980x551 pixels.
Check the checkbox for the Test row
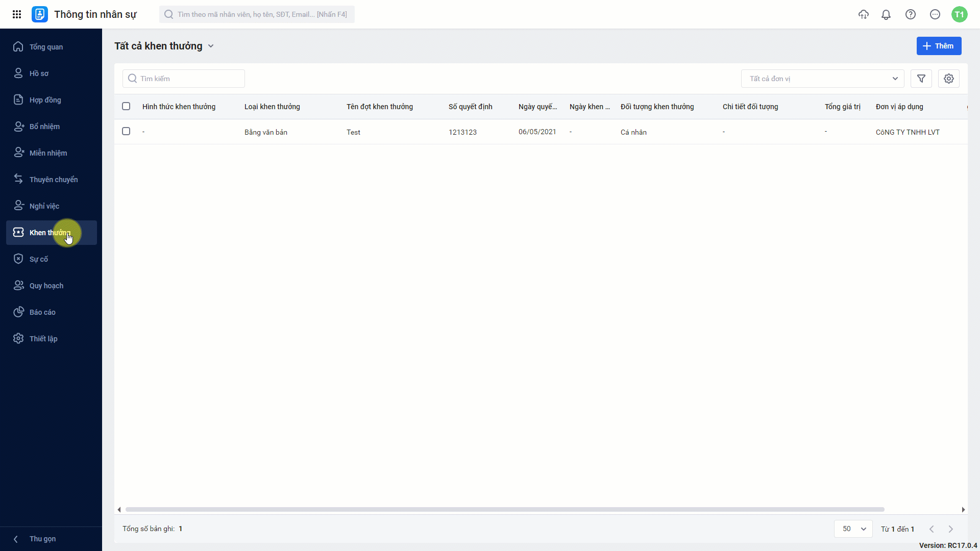pyautogui.click(x=126, y=131)
